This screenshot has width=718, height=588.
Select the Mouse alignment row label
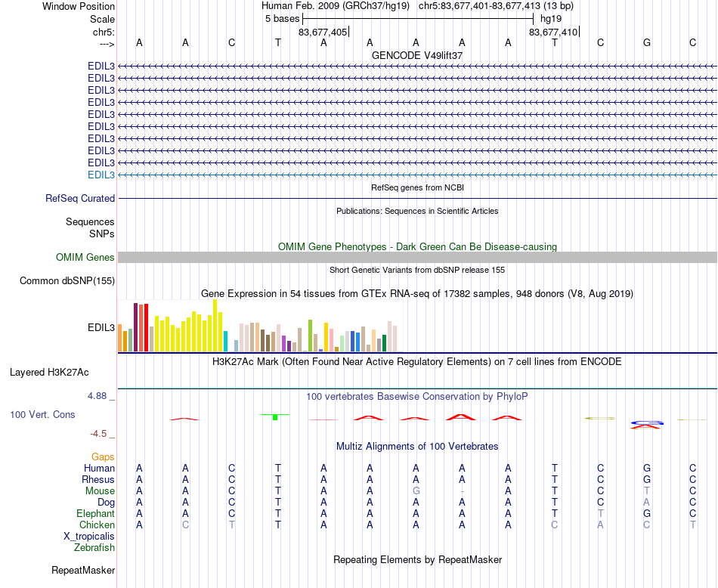point(100,491)
